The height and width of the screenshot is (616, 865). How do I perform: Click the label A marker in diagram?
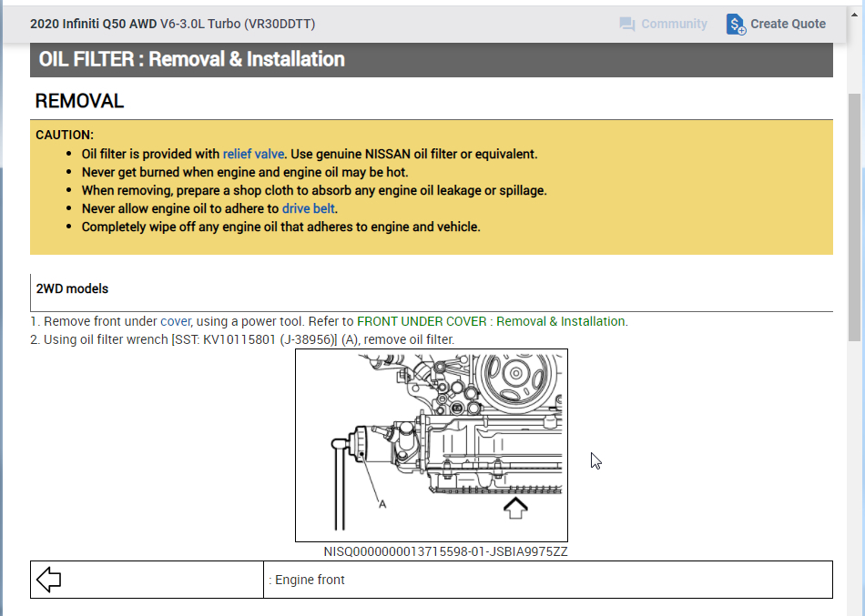(x=383, y=503)
